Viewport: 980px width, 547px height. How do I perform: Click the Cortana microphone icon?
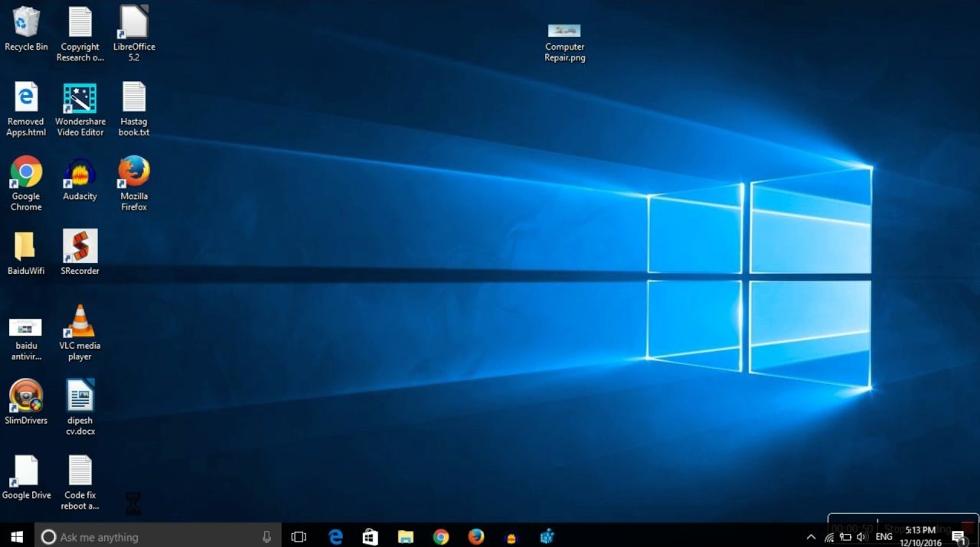tap(266, 537)
